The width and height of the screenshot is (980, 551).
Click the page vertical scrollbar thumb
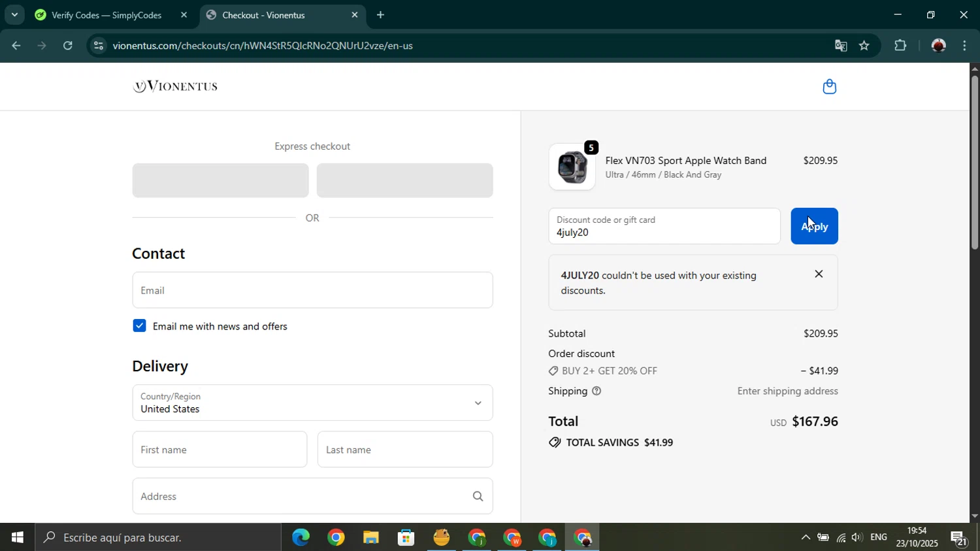(974, 162)
